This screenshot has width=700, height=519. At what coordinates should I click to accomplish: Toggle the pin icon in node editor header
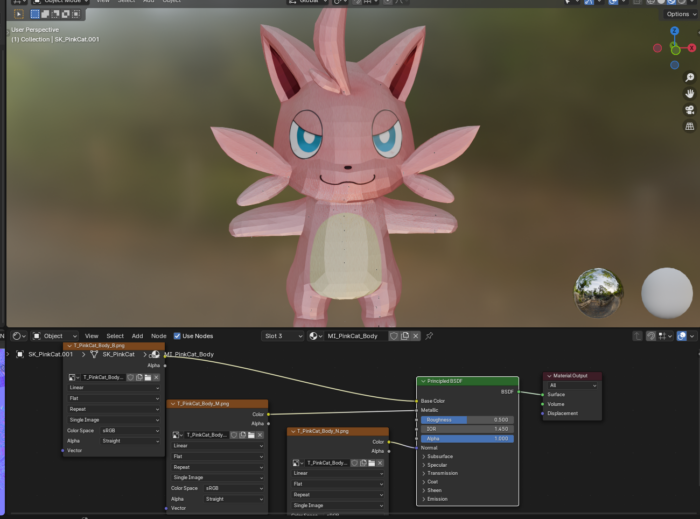pyautogui.click(x=429, y=336)
